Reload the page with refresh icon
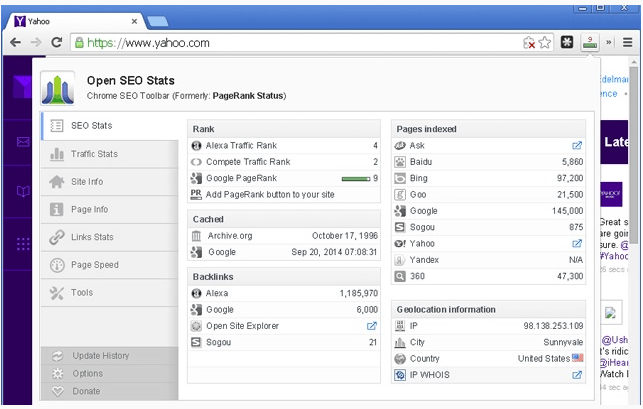643x409 pixels. click(57, 42)
